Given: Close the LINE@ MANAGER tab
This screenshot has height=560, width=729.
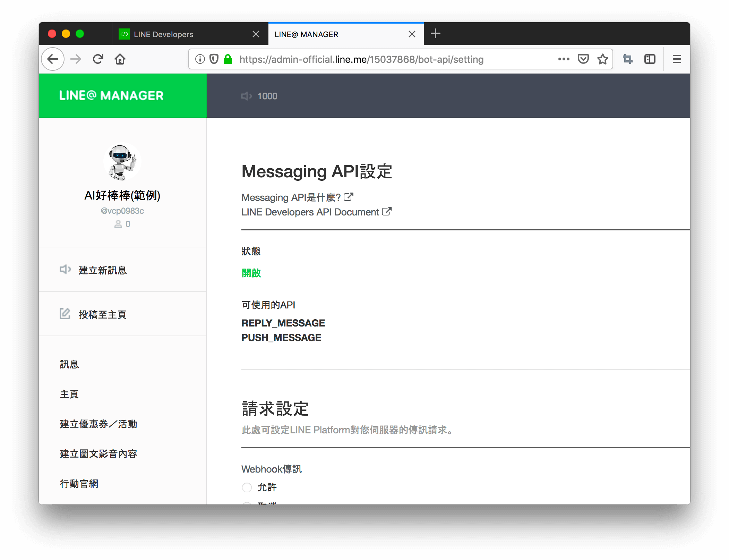Looking at the screenshot, I should point(412,34).
